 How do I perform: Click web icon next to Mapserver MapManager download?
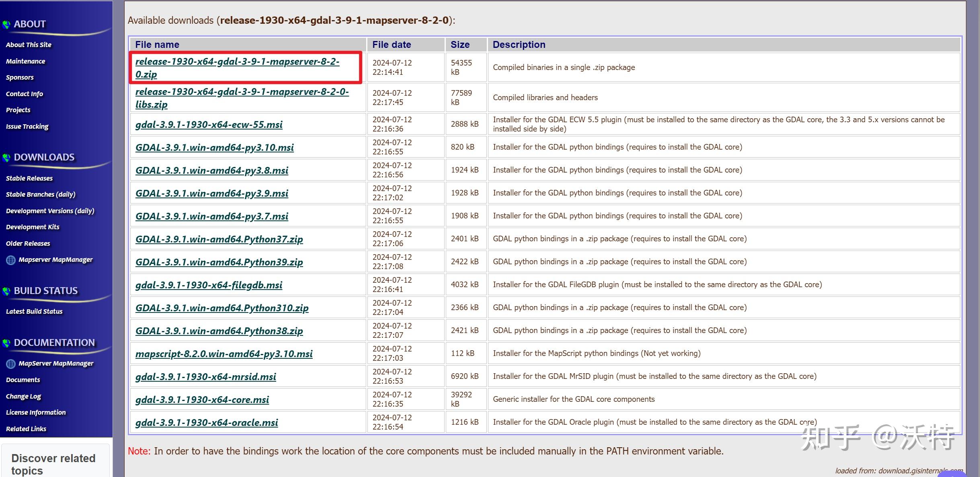coord(11,260)
